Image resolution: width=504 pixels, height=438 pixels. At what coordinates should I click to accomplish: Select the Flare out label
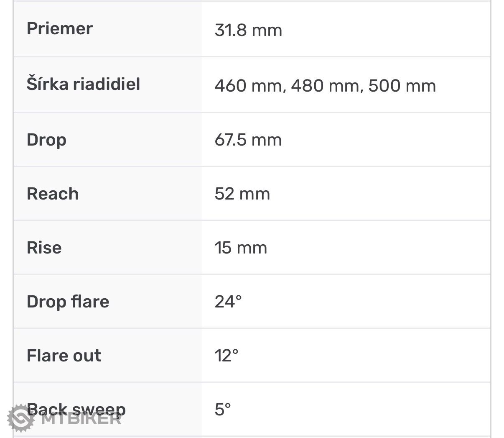click(x=64, y=356)
